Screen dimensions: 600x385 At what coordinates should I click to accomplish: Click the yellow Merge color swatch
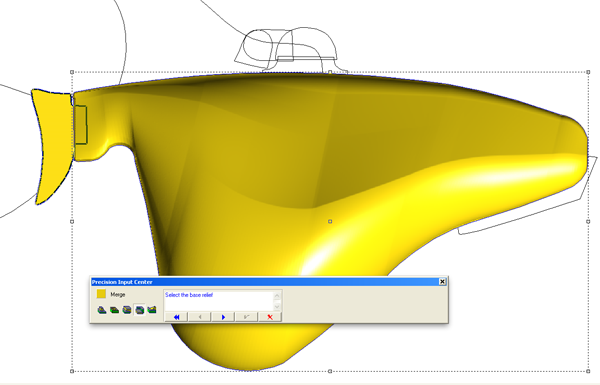click(x=101, y=294)
